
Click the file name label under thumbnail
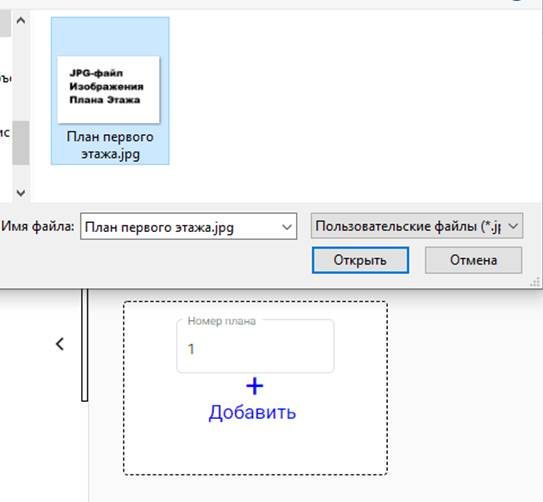110,145
